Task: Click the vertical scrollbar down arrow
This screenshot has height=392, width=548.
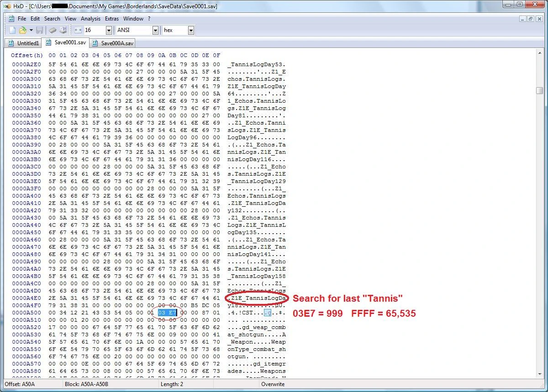Action: click(x=539, y=374)
